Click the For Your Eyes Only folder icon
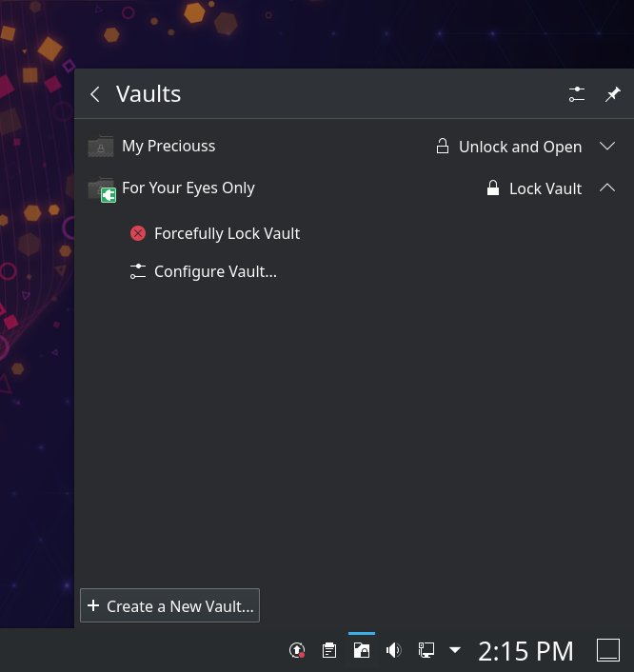The width and height of the screenshot is (634, 672). point(102,189)
